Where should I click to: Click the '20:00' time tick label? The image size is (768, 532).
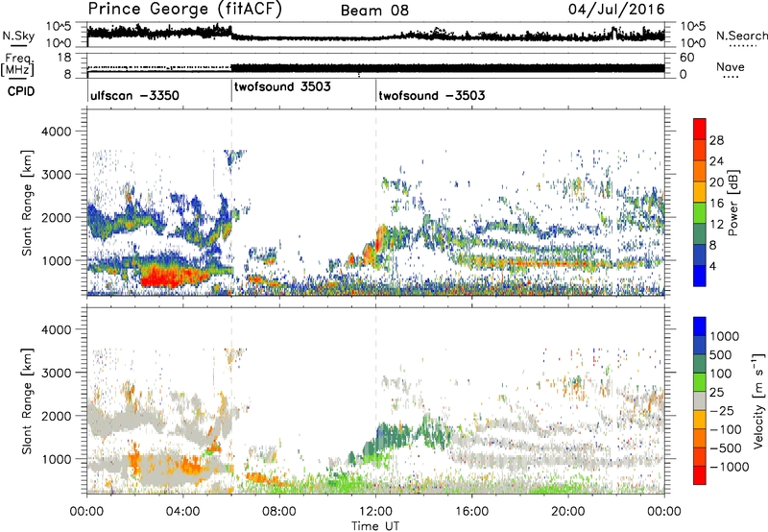tap(568, 512)
